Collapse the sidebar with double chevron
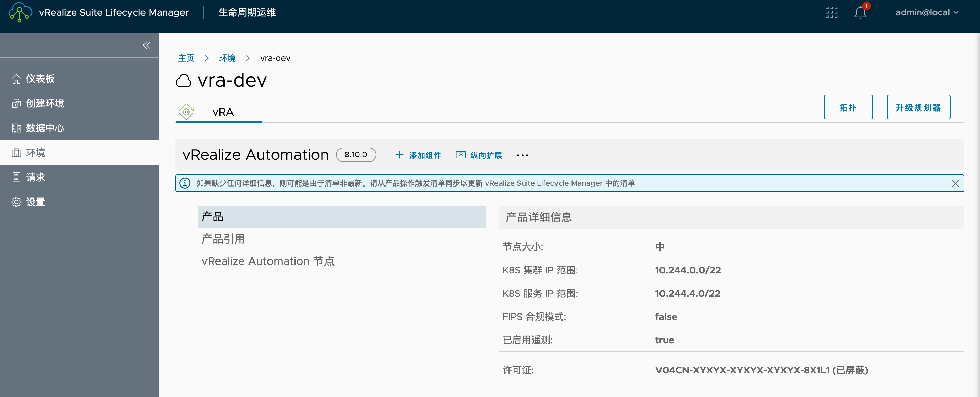The height and width of the screenshot is (397, 980). tap(147, 45)
